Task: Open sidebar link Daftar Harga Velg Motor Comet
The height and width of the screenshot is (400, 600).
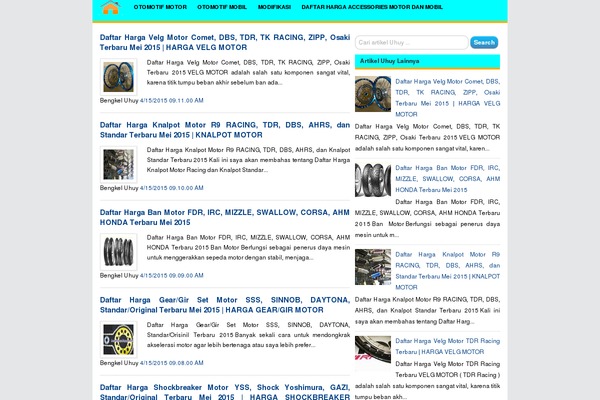Action: tap(447, 98)
